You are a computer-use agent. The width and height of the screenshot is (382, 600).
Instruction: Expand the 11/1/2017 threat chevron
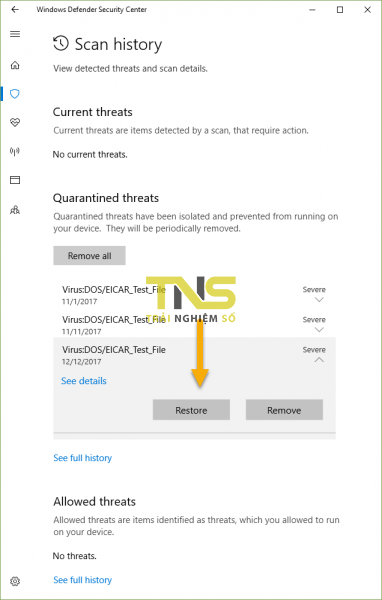click(x=319, y=300)
